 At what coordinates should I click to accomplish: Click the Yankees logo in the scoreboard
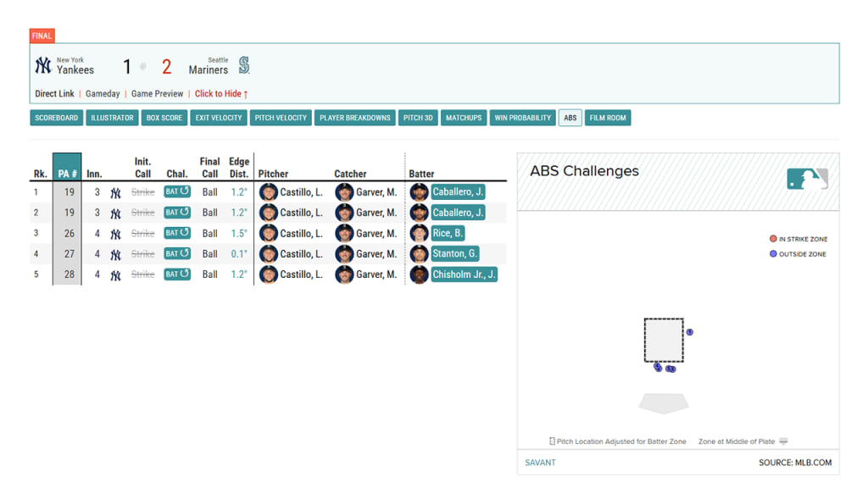43,66
